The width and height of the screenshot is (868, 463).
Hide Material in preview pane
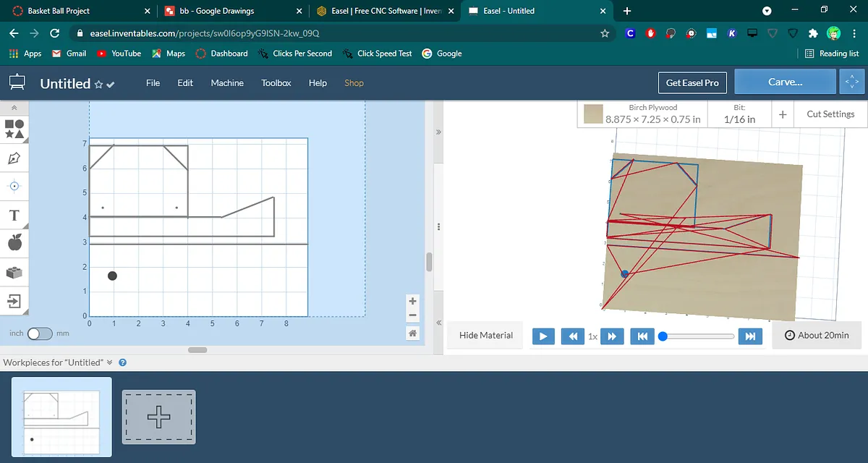tap(485, 336)
